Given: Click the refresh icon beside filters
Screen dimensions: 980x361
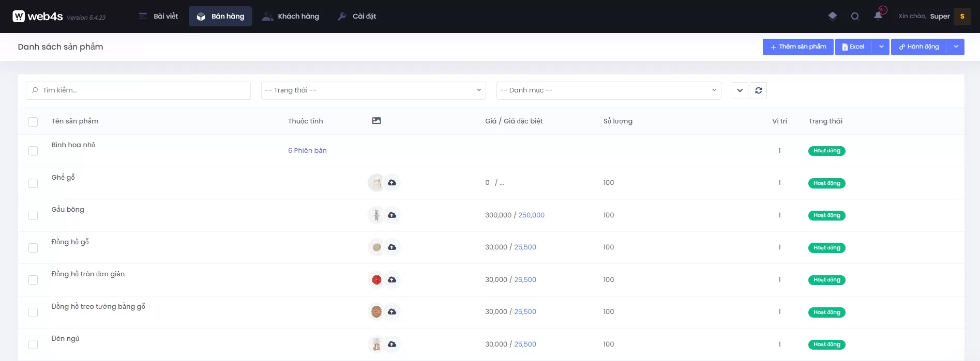Looking at the screenshot, I should [x=758, y=90].
